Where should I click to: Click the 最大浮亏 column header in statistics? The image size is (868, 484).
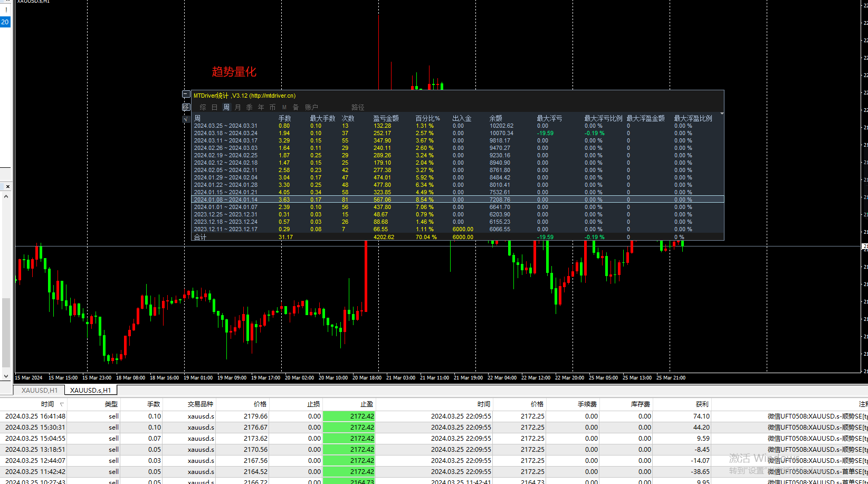pos(549,118)
